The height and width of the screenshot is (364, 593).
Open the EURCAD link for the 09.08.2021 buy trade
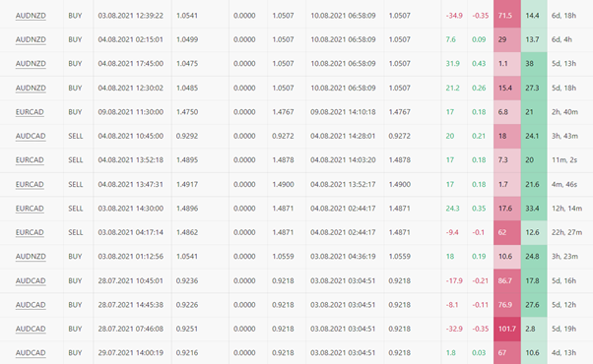(30, 112)
